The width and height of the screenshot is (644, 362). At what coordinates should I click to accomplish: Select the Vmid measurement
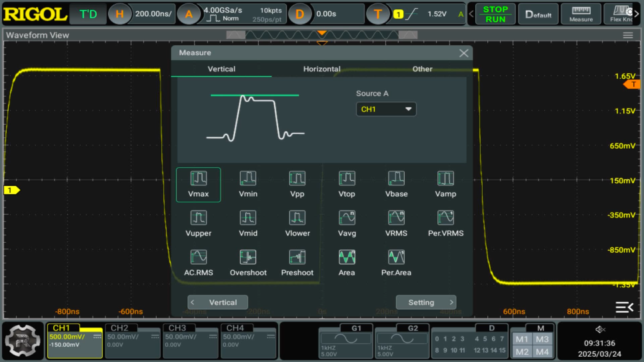tap(247, 224)
